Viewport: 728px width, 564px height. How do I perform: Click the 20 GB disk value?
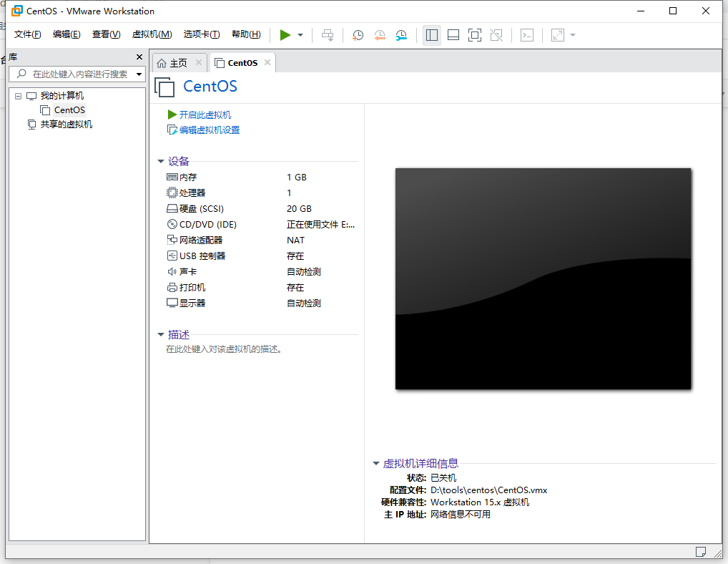point(299,208)
